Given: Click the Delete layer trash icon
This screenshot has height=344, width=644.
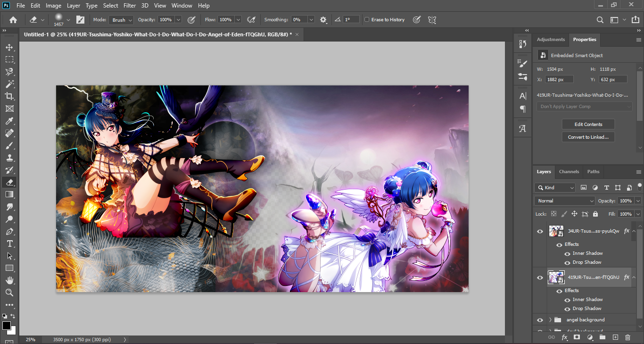Looking at the screenshot, I should 627,337.
